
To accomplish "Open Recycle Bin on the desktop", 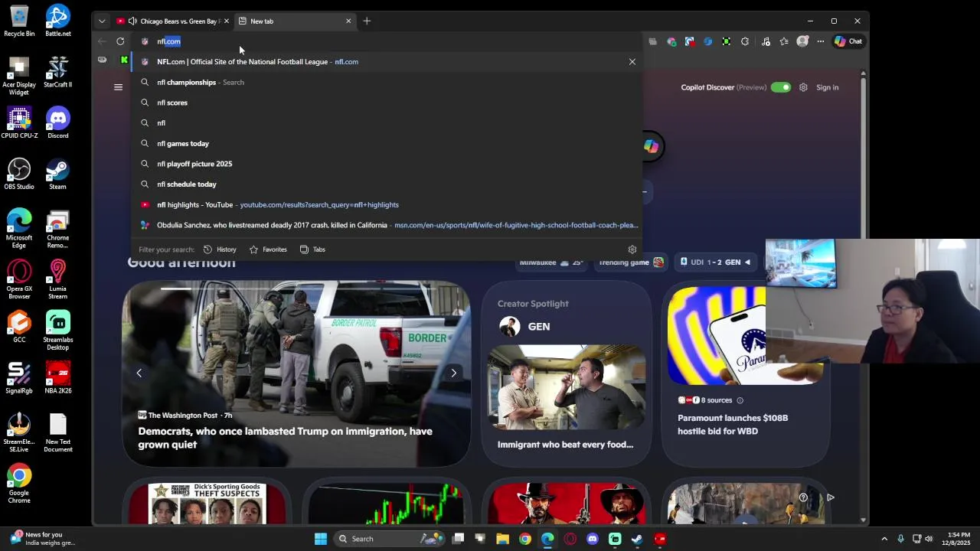I will [x=19, y=21].
